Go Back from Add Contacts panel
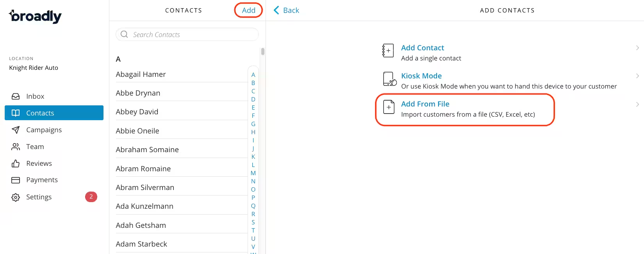The image size is (644, 254). (286, 11)
